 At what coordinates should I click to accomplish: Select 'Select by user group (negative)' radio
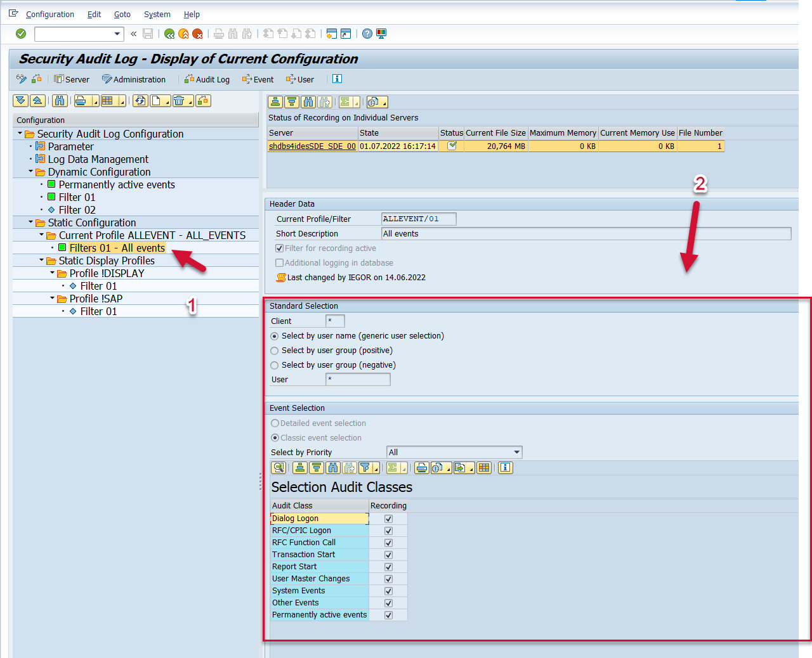tap(275, 365)
